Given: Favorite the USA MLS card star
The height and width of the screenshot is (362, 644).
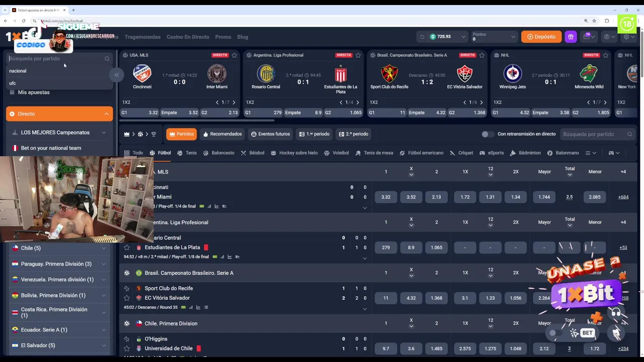Looking at the screenshot, I should 234,55.
